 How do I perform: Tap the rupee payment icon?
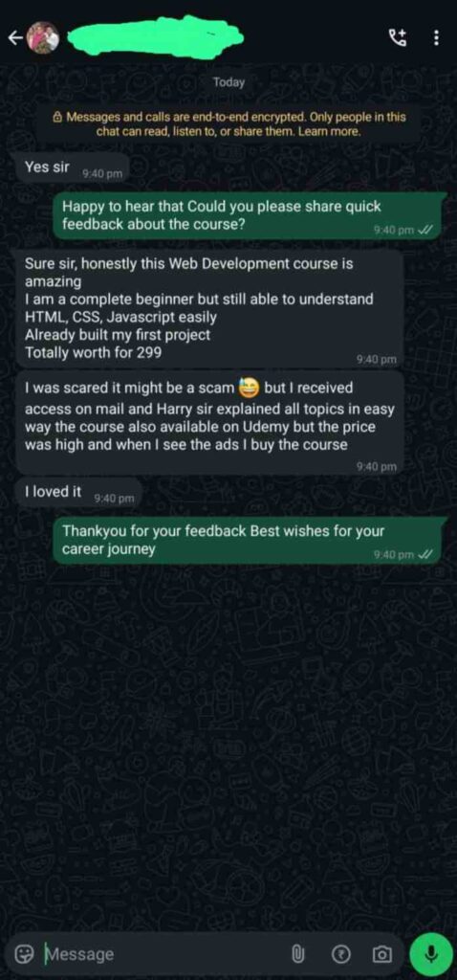click(x=342, y=954)
